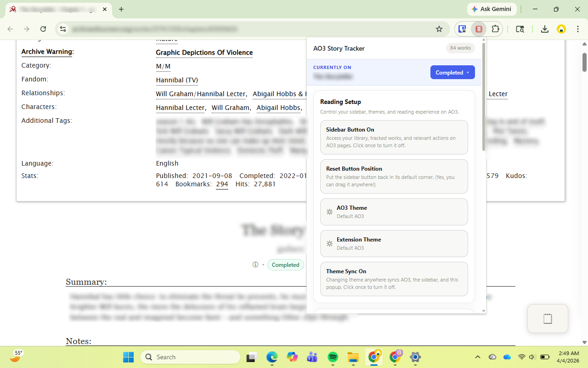Open the Will Graham/Hannibal Lecter relationship tag

pyautogui.click(x=201, y=94)
